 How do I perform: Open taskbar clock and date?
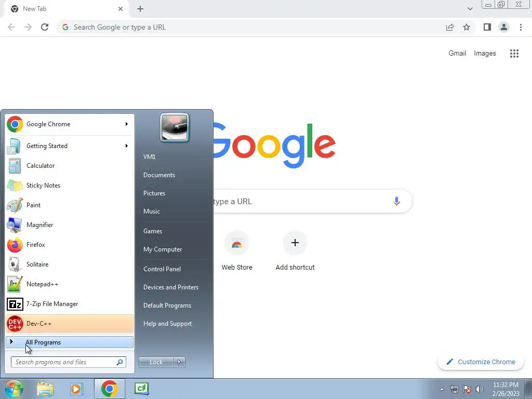point(506,389)
